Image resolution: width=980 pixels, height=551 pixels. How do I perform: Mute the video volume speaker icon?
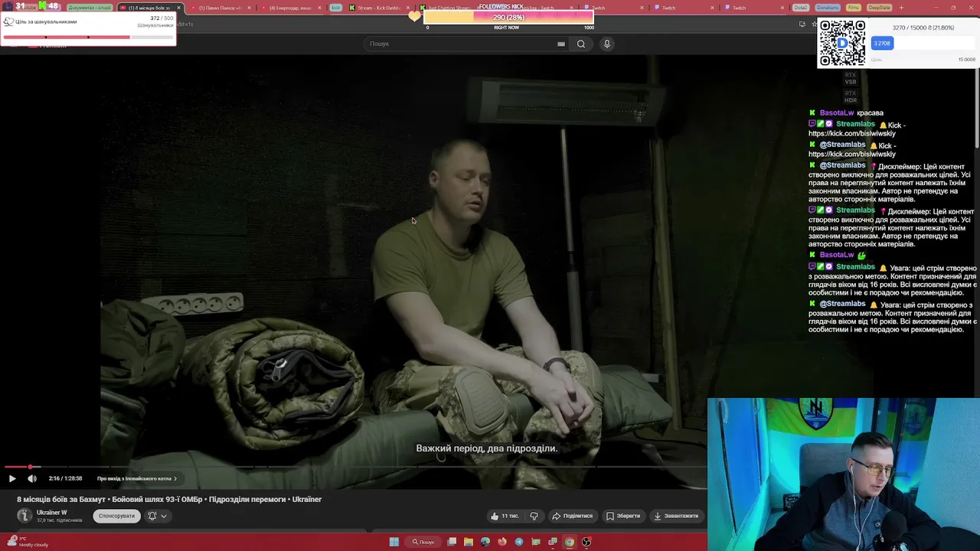pyautogui.click(x=32, y=478)
